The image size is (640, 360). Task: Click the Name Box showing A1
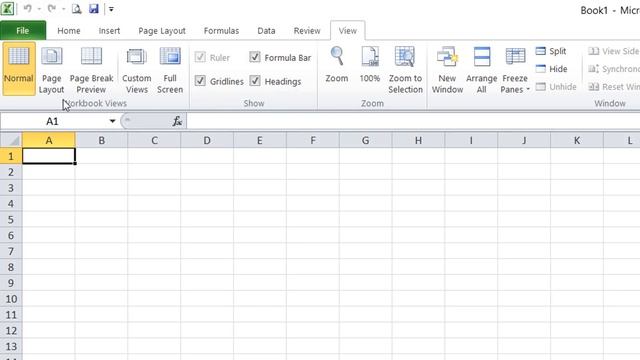pyautogui.click(x=53, y=121)
